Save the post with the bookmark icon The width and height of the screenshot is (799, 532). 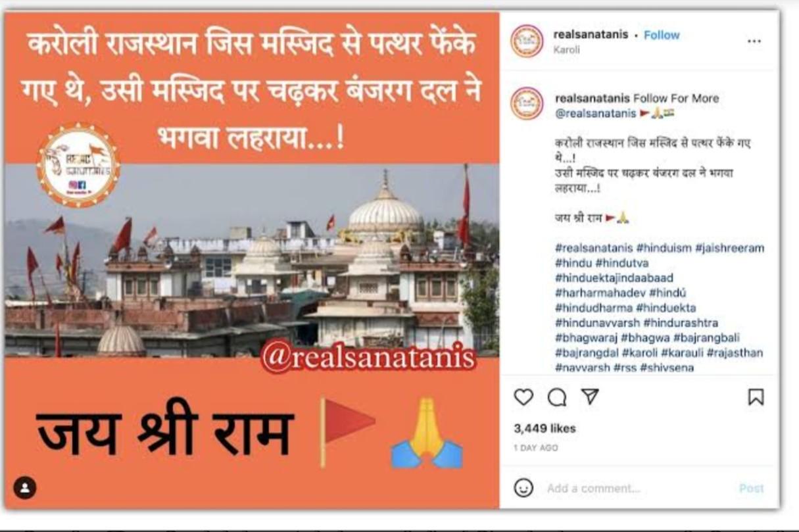click(756, 397)
